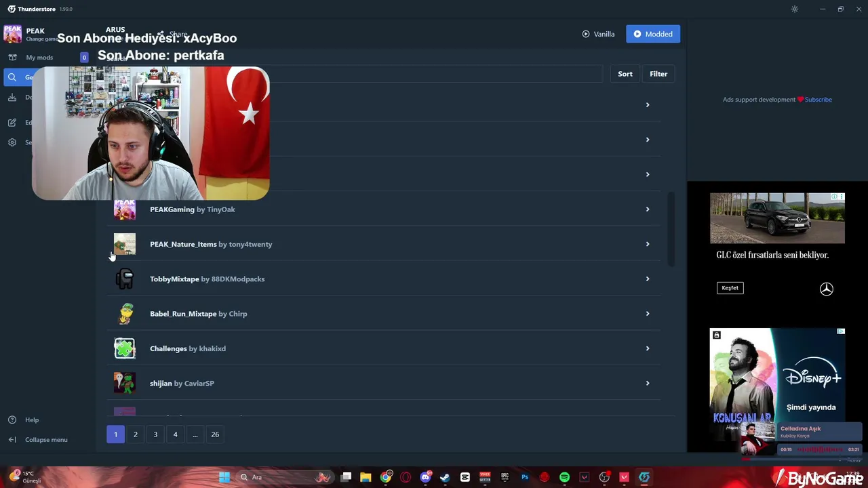The width and height of the screenshot is (868, 488).
Task: Launch the game in Vanilla mode
Action: (x=598, y=34)
